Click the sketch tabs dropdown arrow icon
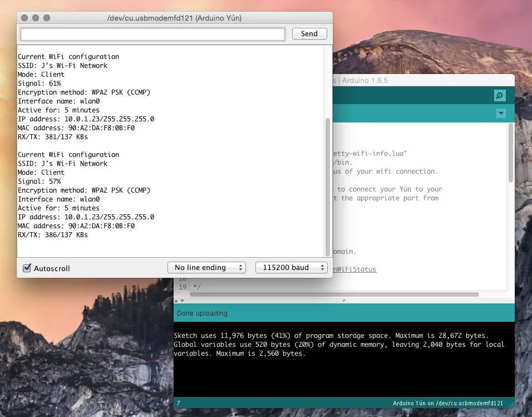Image resolution: width=532 pixels, height=417 pixels. (500, 113)
